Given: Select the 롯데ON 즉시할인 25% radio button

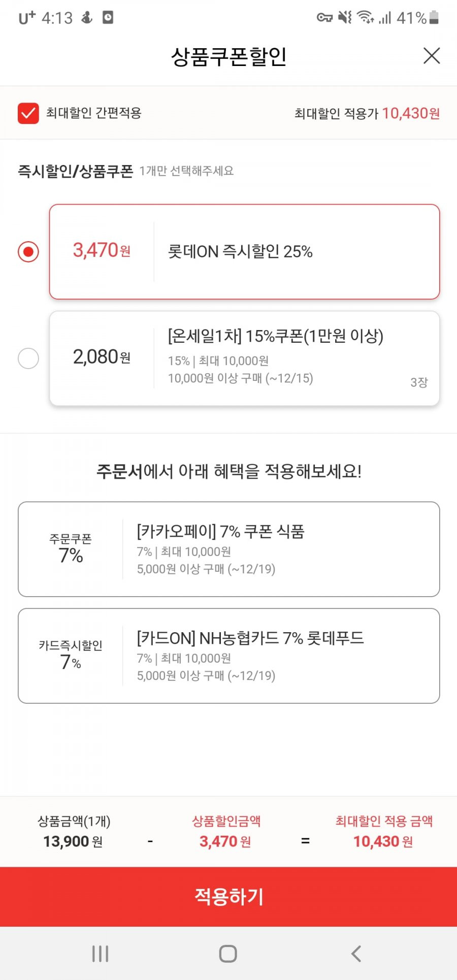Looking at the screenshot, I should pyautogui.click(x=28, y=251).
